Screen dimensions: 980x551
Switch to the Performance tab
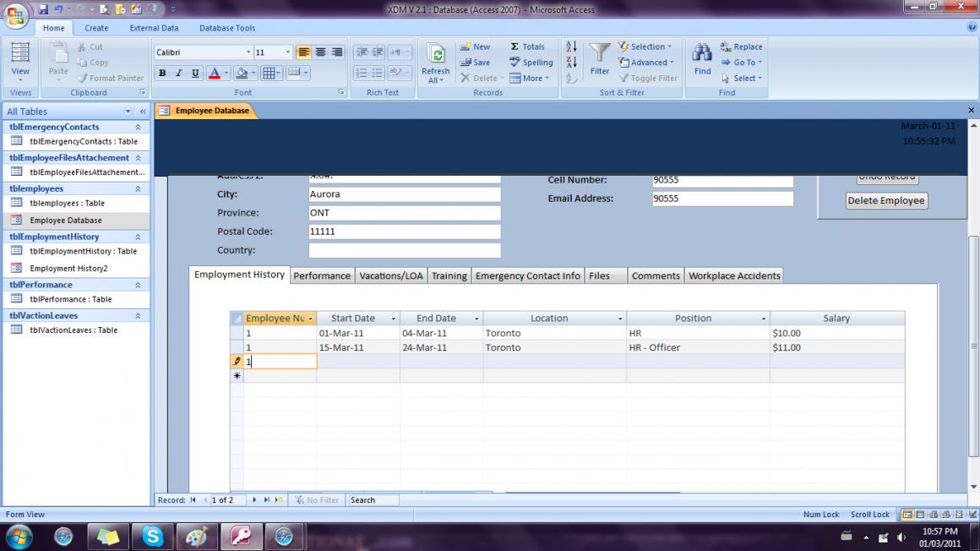click(x=321, y=275)
